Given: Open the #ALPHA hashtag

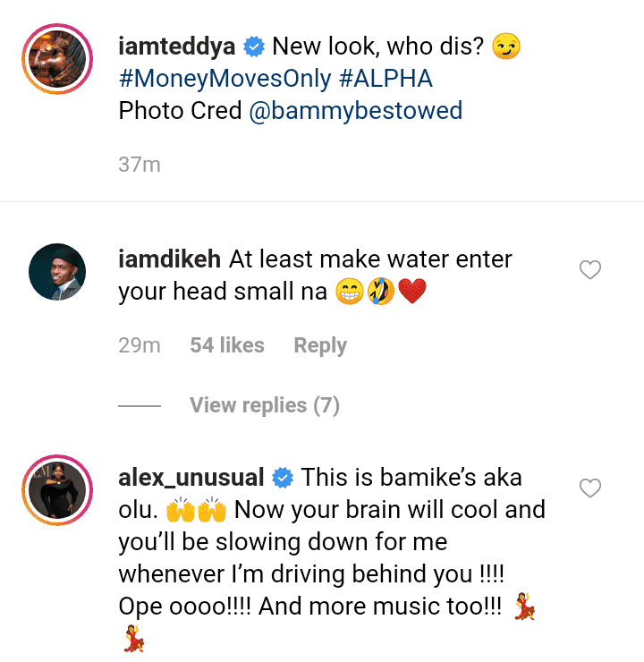Looking at the screenshot, I should tap(386, 79).
